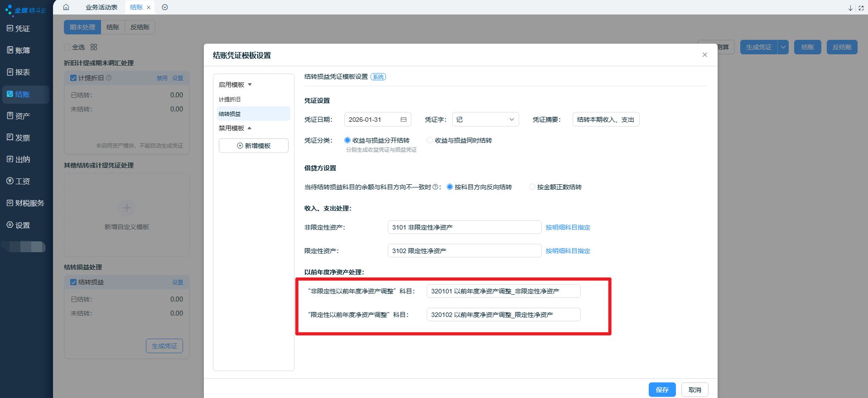Click the 新增模板 button
The width and height of the screenshot is (868, 398).
[253, 146]
